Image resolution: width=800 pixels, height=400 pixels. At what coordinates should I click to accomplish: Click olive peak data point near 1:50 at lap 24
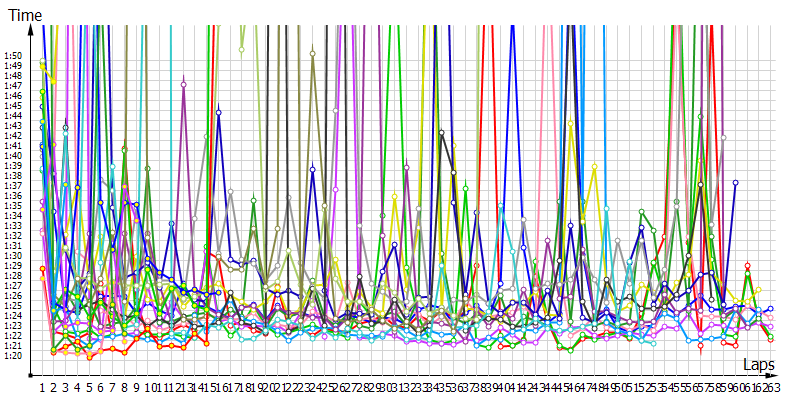[x=313, y=53]
